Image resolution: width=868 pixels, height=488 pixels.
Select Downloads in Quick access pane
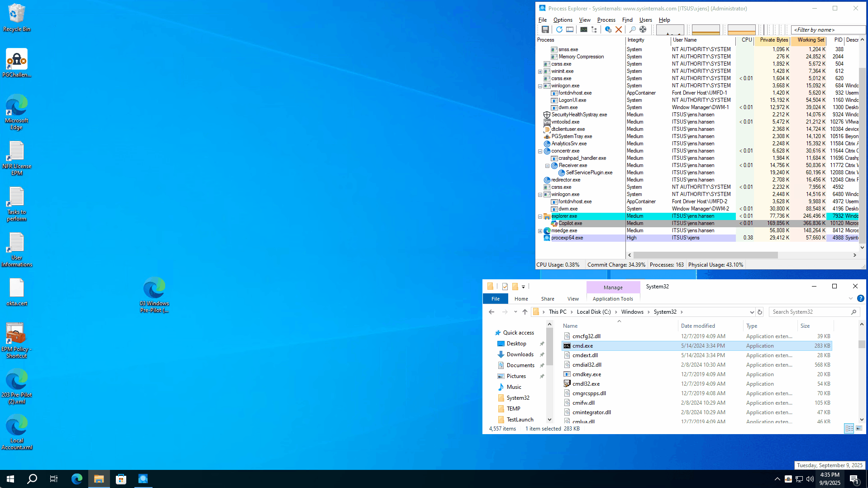[x=520, y=354]
